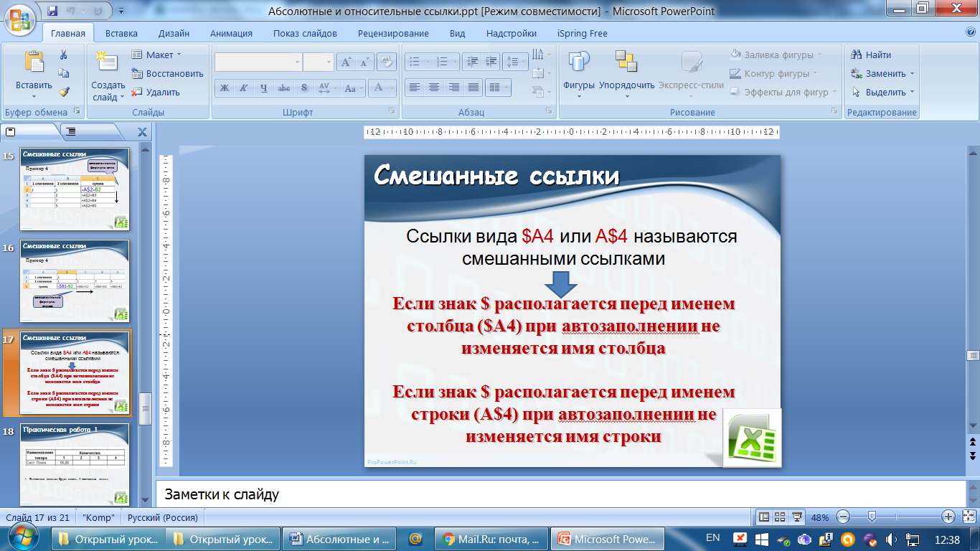Viewport: 980px width, 551px height.
Task: Open Шрифт group dialog launcher
Action: (392, 112)
